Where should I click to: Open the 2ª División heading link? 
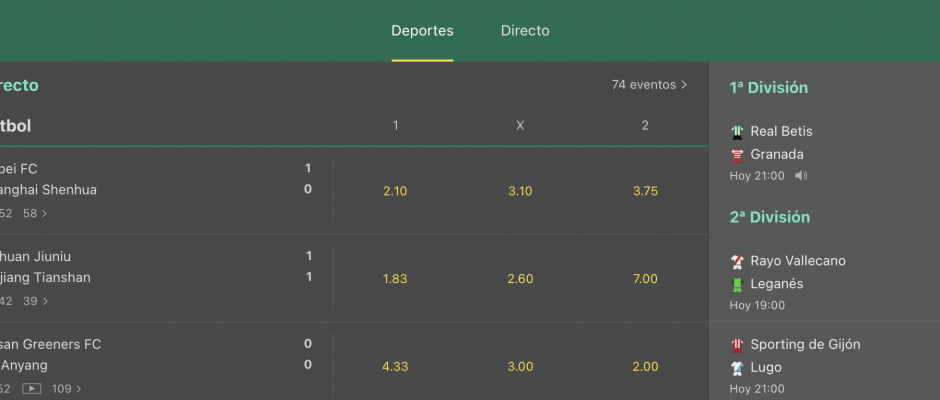click(770, 217)
